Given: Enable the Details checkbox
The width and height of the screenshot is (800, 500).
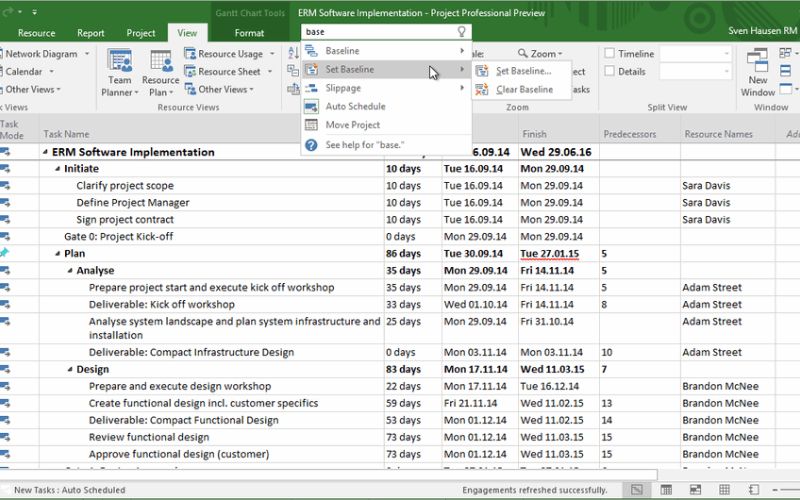Looking at the screenshot, I should [609, 71].
